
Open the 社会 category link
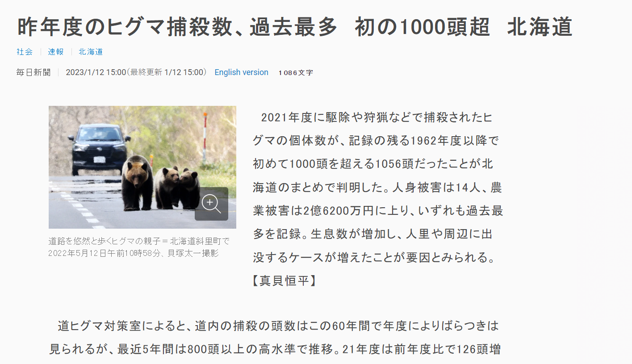[x=25, y=52]
